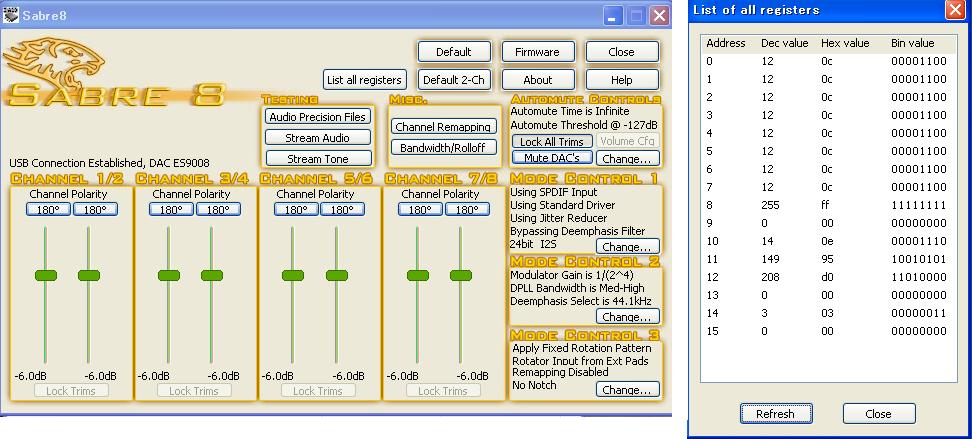The width and height of the screenshot is (972, 439).
Task: Click DPLL Bandwidth is Med-High text
Action: point(577,288)
